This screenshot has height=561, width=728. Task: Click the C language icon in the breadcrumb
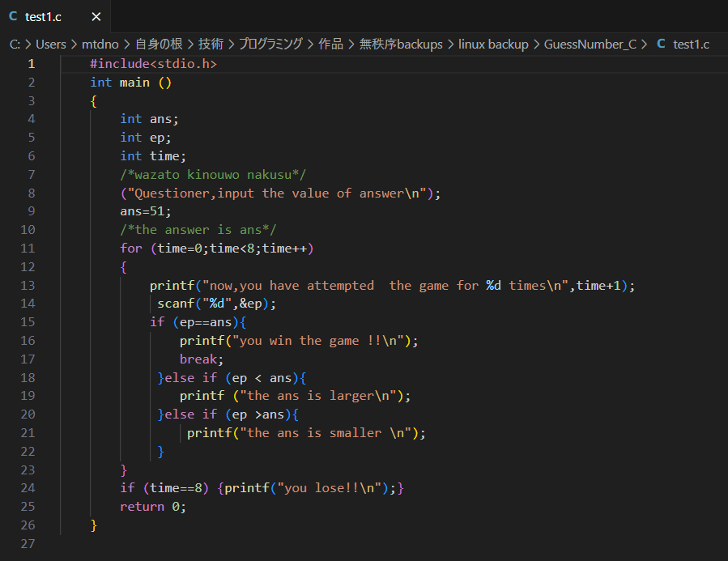(x=661, y=45)
